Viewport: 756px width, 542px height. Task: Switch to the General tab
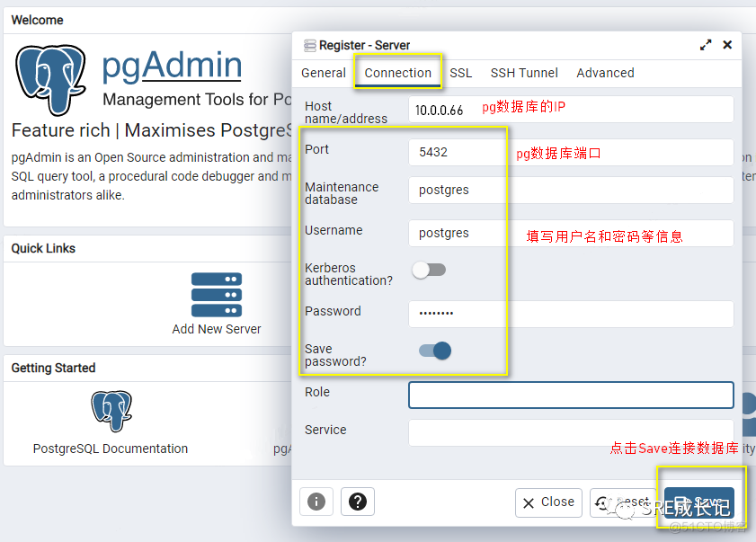coord(324,73)
